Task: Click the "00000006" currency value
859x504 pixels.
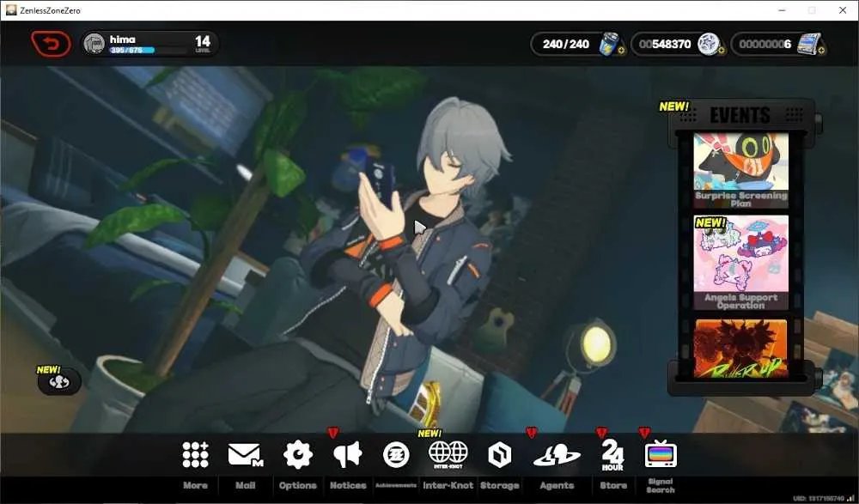Action: (x=765, y=44)
